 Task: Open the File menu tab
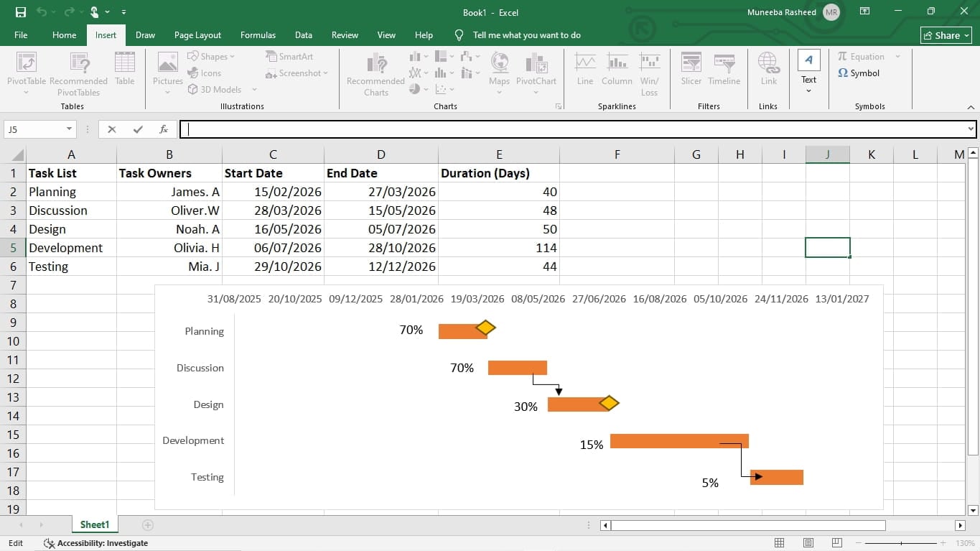[x=21, y=34]
